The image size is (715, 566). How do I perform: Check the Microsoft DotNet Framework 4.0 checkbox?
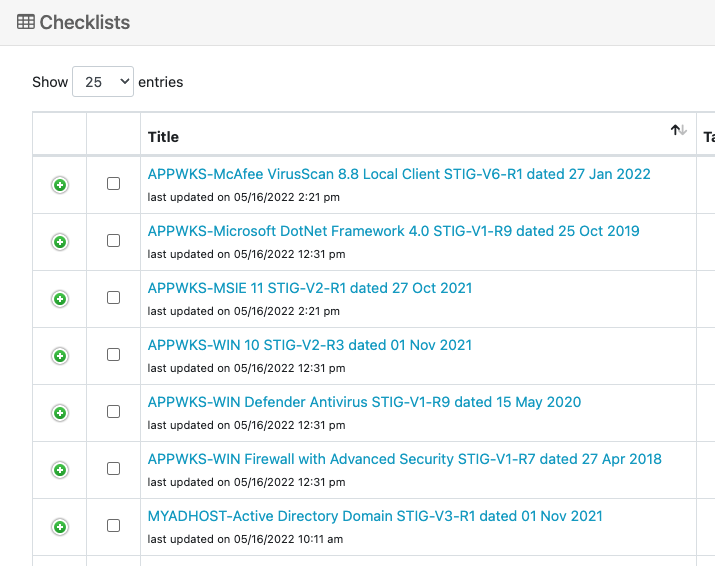(x=114, y=241)
